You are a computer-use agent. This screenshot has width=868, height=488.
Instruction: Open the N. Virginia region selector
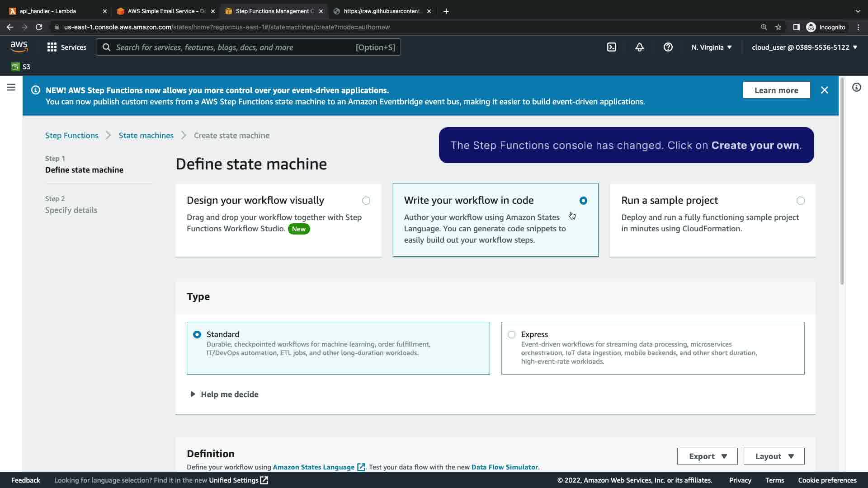point(711,47)
